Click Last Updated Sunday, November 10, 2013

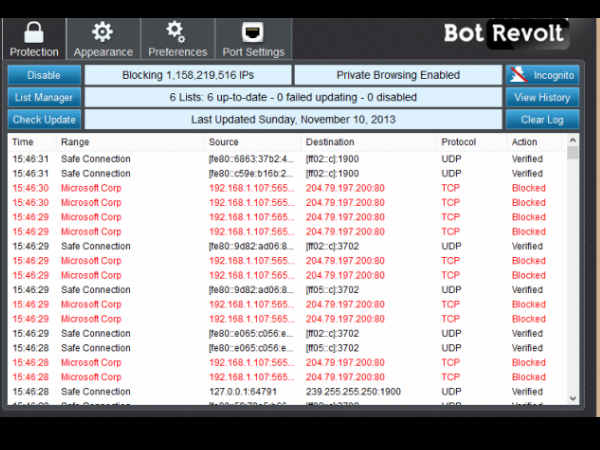tap(293, 119)
